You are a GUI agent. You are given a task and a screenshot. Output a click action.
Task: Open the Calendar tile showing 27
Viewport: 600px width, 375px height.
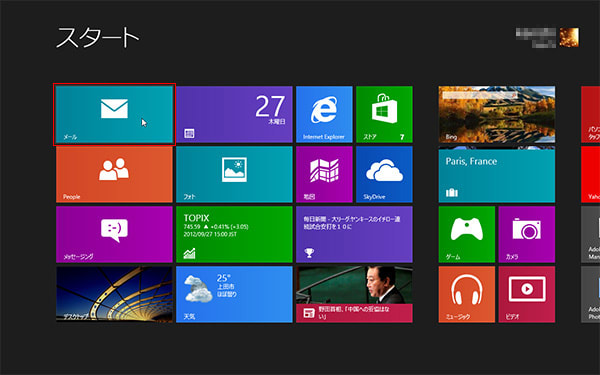tap(234, 114)
